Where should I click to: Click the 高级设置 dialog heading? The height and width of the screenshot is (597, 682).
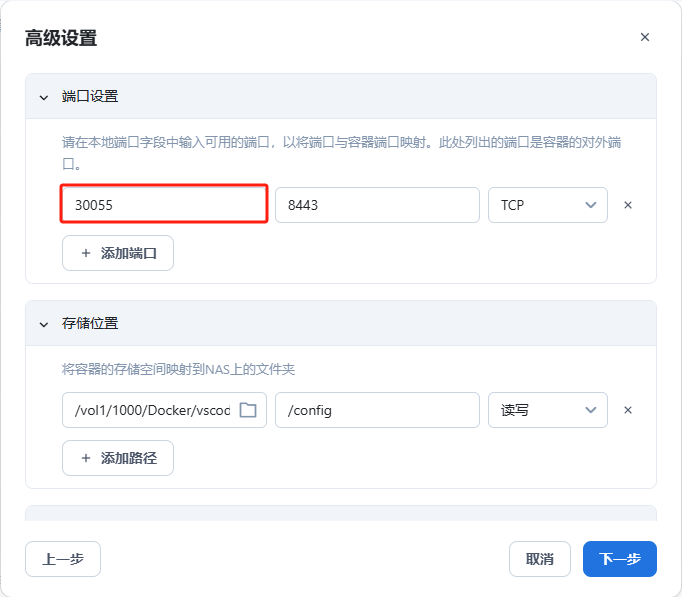coord(61,38)
